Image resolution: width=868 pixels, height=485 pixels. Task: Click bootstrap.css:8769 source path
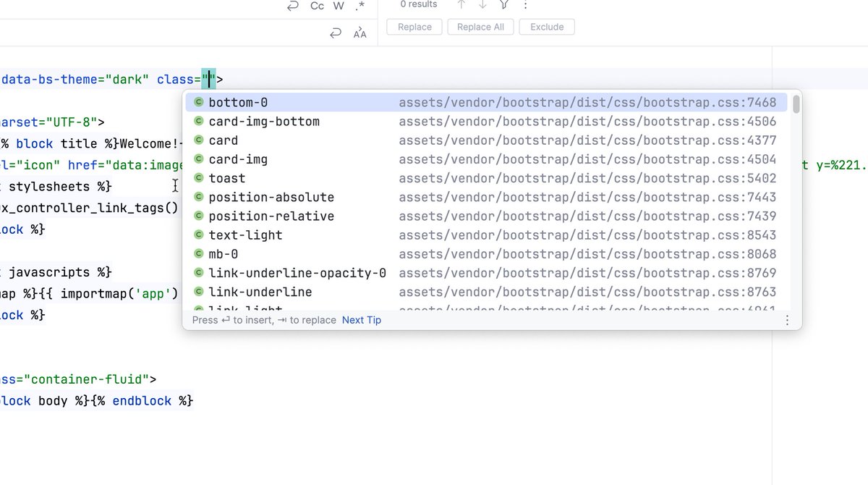pyautogui.click(x=587, y=273)
